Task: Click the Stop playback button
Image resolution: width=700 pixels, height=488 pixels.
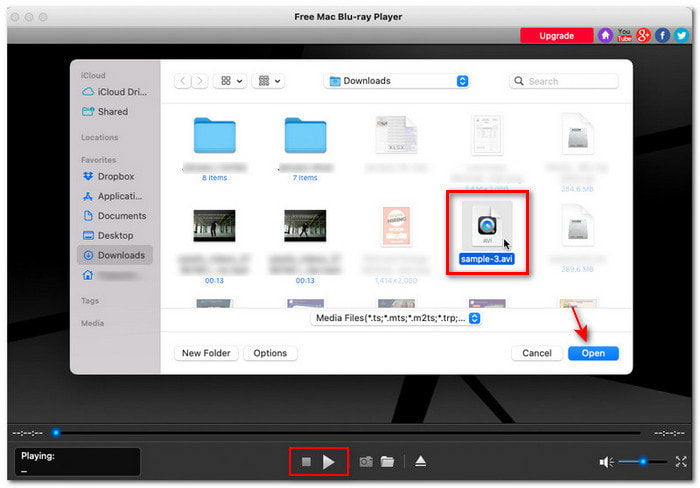Action: tap(306, 462)
